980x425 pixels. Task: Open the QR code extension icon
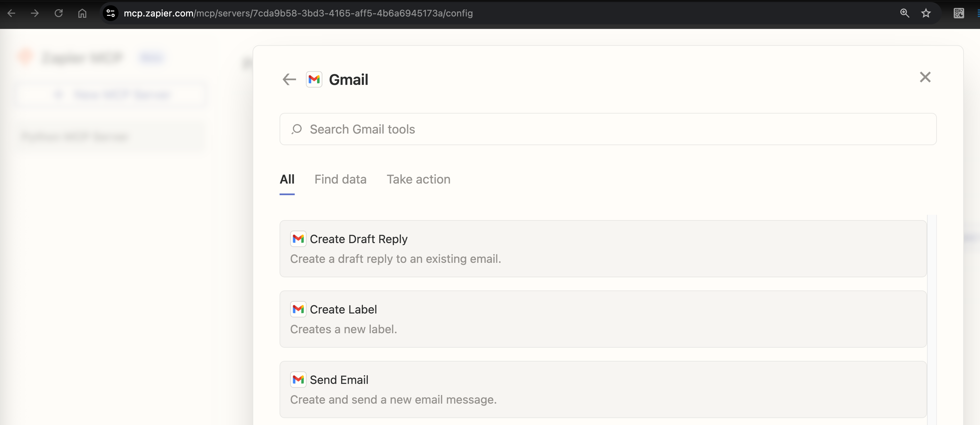tap(958, 13)
